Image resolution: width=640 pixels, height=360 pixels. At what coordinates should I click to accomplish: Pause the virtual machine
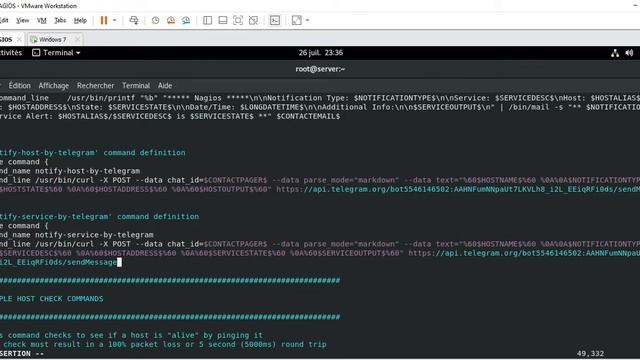[104, 20]
